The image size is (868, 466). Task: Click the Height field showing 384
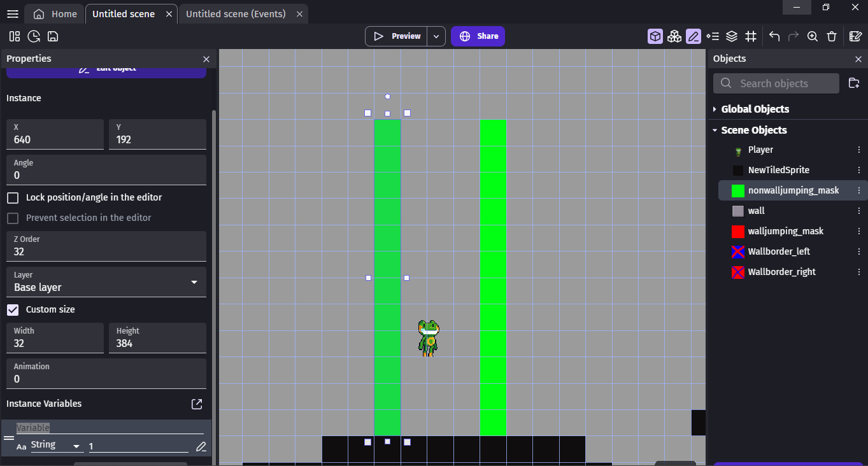(x=157, y=338)
